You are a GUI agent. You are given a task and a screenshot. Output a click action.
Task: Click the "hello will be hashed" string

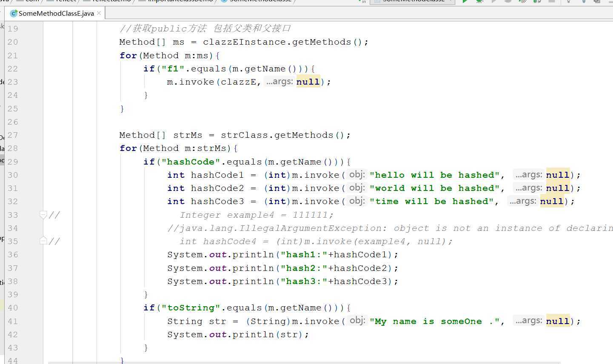pyautogui.click(x=434, y=175)
